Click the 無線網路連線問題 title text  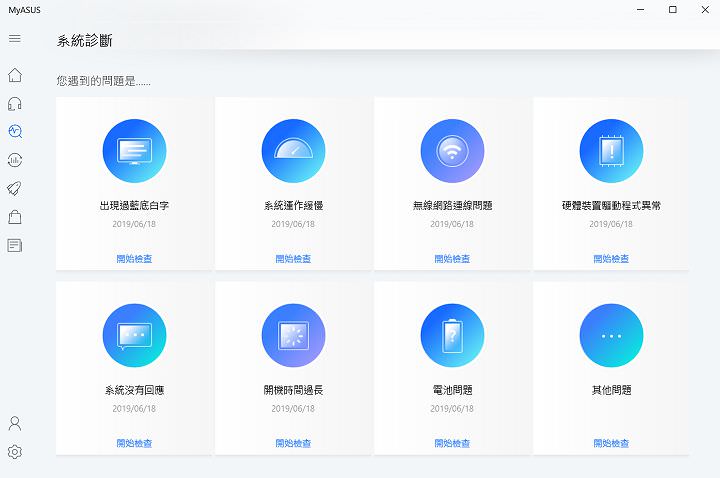452,205
